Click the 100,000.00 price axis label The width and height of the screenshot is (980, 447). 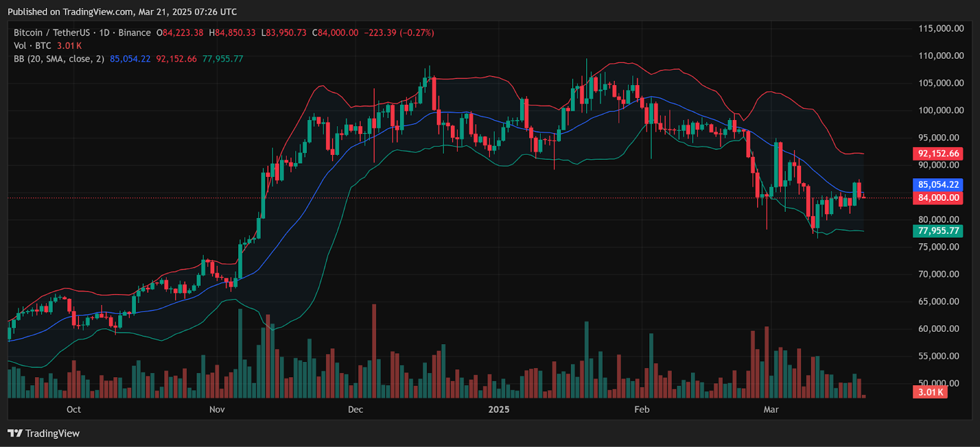941,110
